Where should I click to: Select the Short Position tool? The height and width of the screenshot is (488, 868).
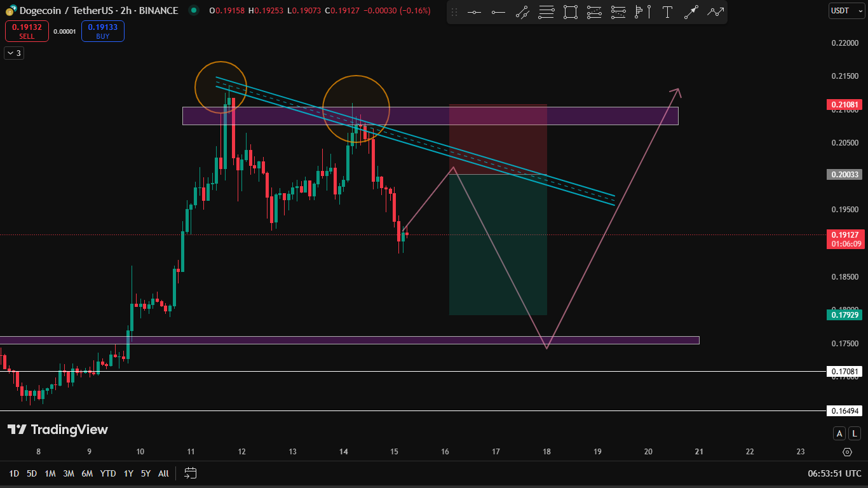pos(619,12)
